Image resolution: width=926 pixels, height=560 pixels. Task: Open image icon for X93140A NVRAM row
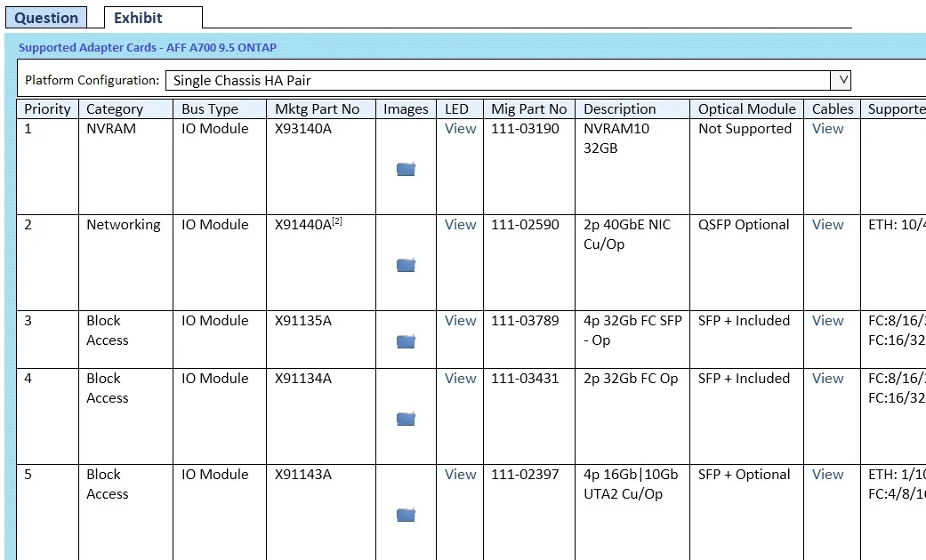tap(406, 170)
